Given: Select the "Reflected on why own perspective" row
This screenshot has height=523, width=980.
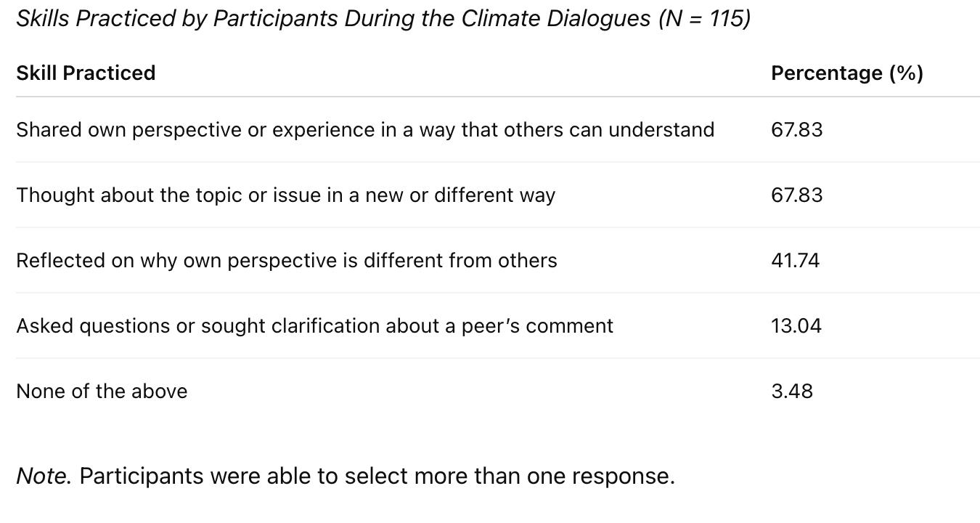Looking at the screenshot, I should tap(286, 260).
